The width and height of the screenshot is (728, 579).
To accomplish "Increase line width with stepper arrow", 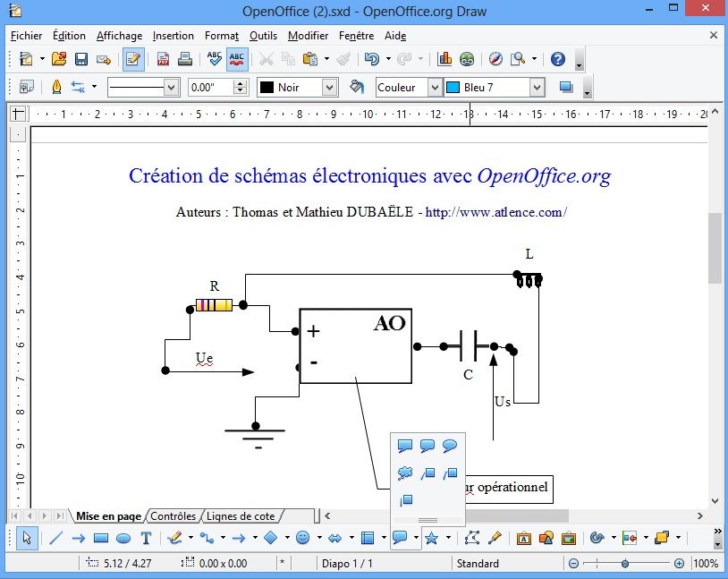I will pyautogui.click(x=240, y=83).
